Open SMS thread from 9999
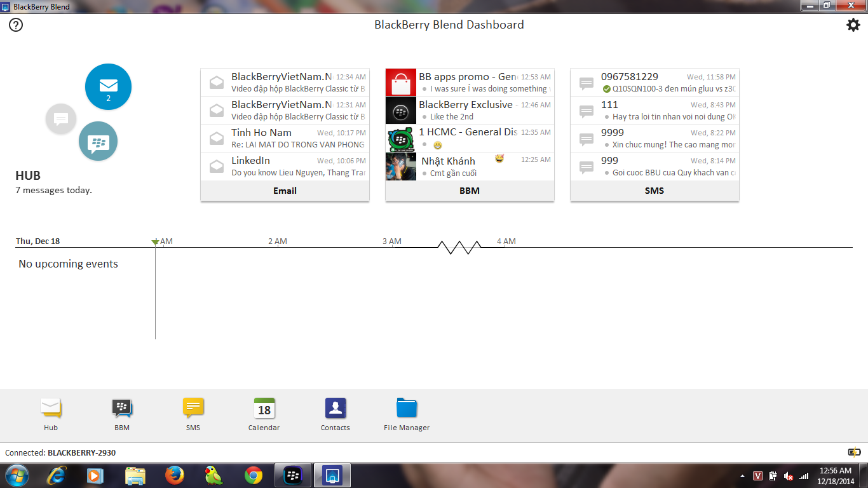868x488 pixels. (x=654, y=139)
